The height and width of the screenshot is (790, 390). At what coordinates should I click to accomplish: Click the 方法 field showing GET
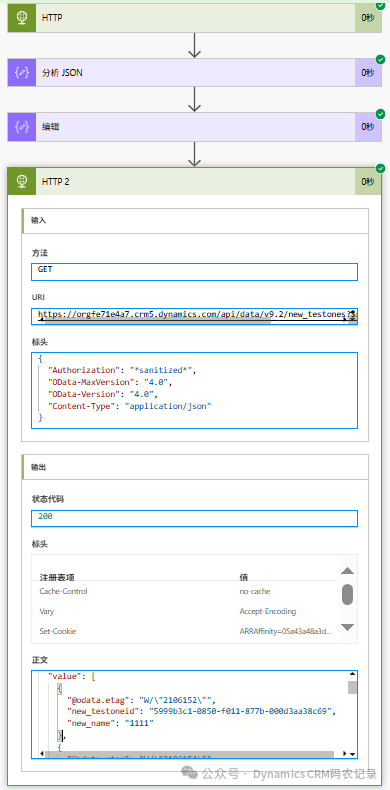(194, 272)
